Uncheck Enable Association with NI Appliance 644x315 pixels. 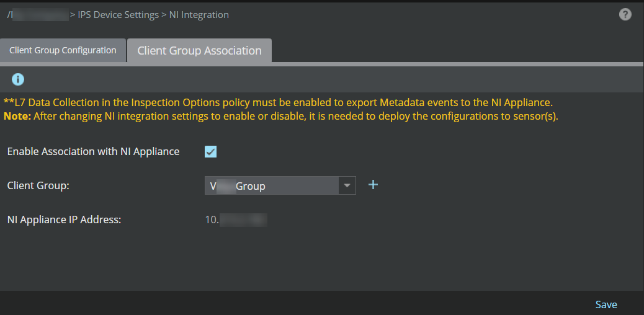click(211, 152)
